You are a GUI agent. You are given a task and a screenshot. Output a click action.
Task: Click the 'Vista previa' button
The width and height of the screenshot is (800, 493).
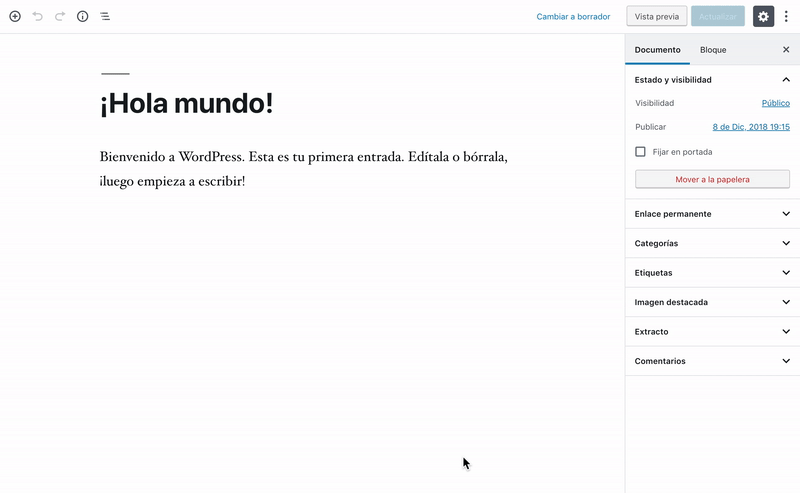click(x=657, y=17)
